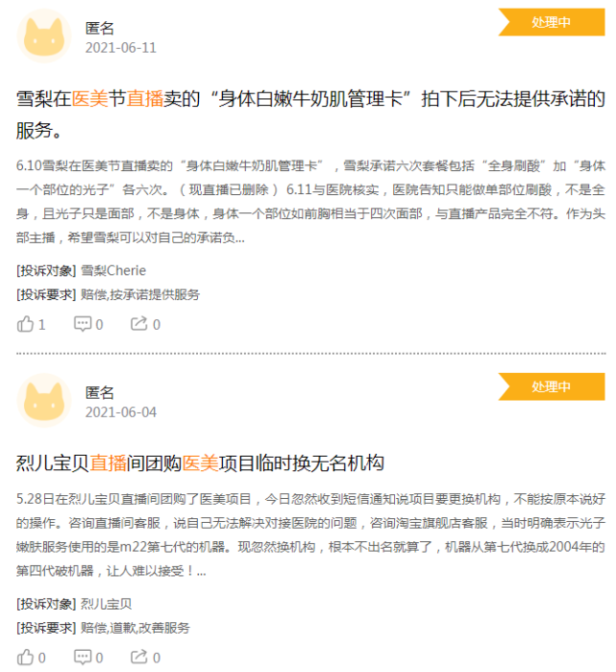This screenshot has height=672, width=616.
Task: Click 匿名 username on the 2021-06-11 post
Action: coord(100,28)
